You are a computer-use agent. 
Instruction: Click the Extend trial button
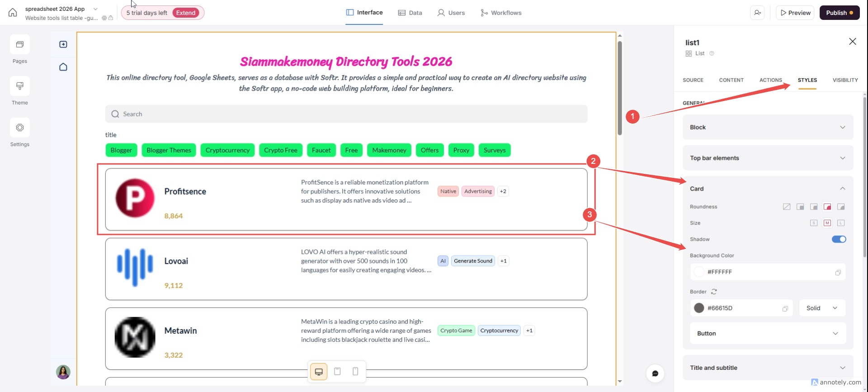(186, 13)
